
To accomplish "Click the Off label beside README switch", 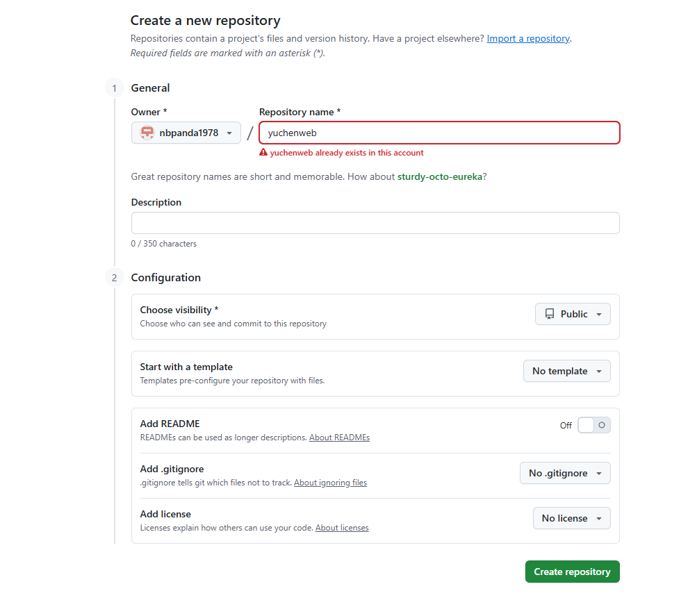I will point(566,426).
